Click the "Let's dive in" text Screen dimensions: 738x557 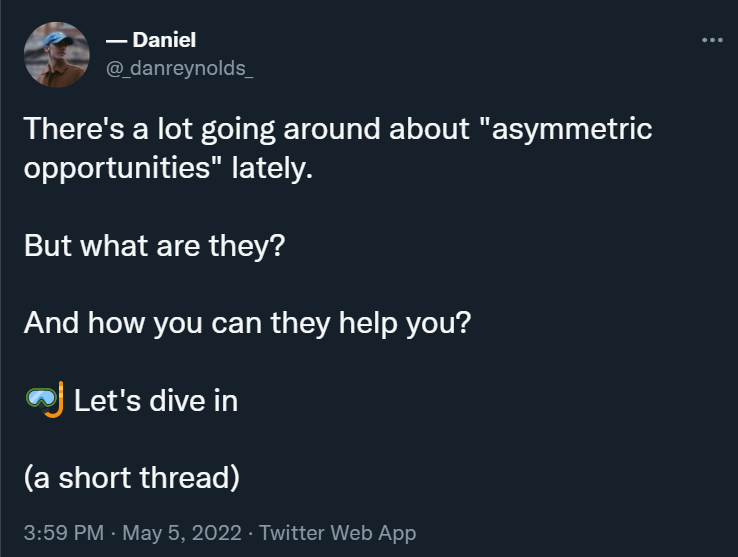coord(155,400)
